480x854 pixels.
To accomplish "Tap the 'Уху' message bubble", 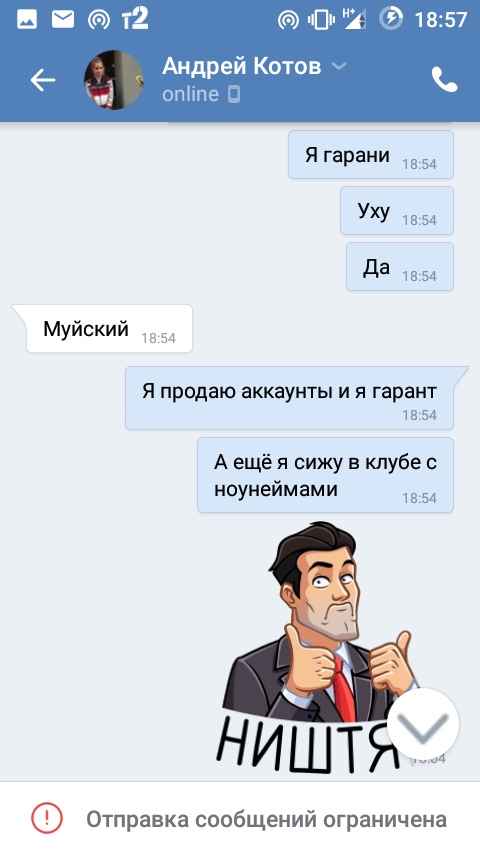I will click(397, 211).
